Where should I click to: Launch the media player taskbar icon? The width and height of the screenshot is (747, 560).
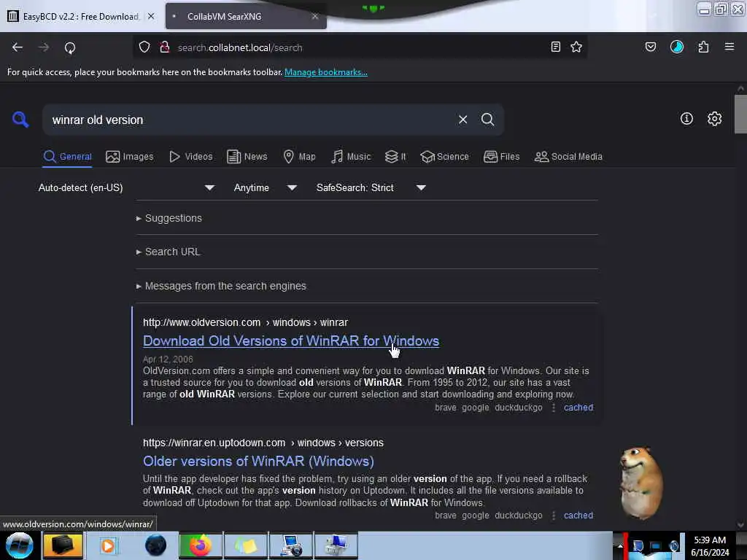click(108, 545)
